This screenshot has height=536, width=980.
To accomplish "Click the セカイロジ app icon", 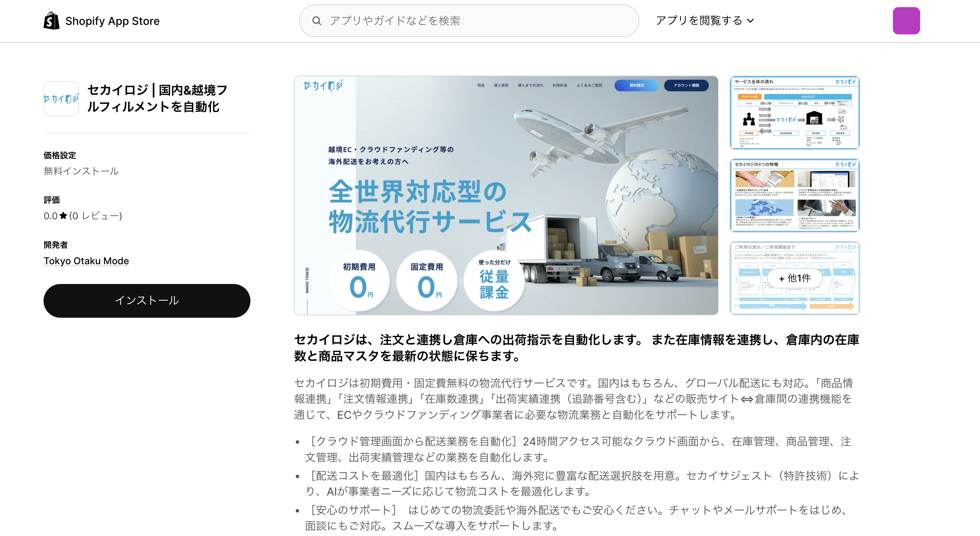I will 61,99.
